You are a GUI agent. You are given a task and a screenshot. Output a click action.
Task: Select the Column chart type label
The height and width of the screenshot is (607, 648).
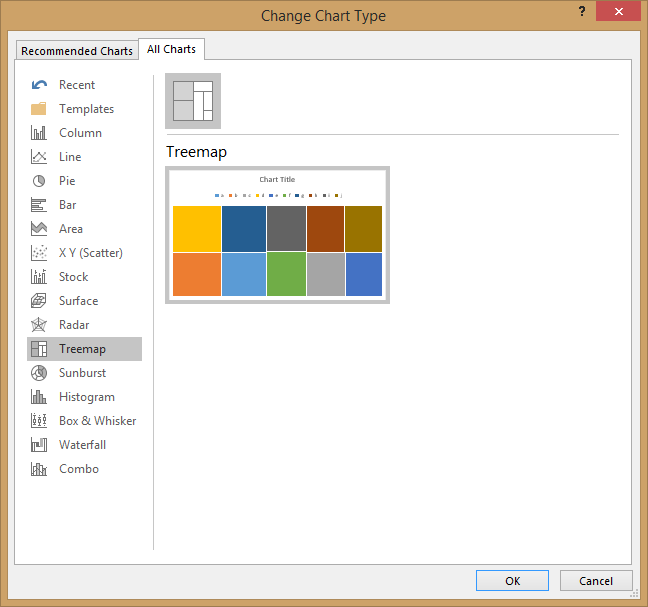80,133
